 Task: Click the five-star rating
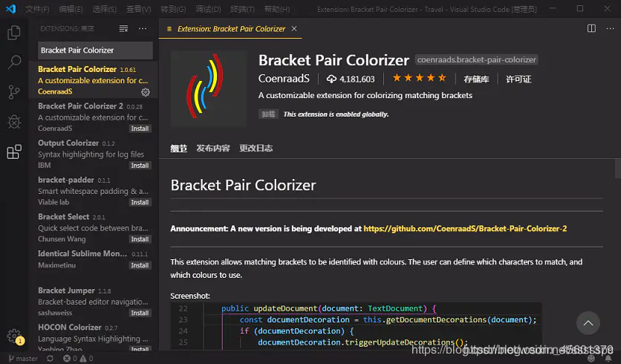click(x=419, y=78)
